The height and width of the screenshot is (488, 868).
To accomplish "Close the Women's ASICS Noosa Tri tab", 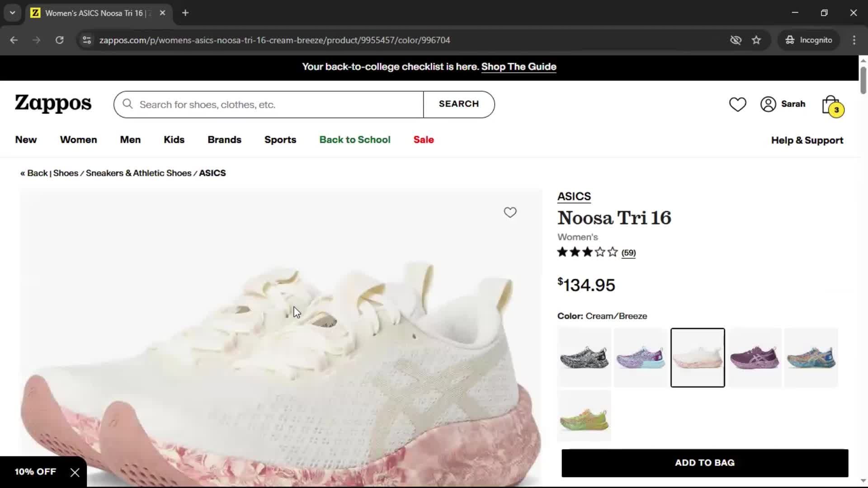I will (162, 13).
